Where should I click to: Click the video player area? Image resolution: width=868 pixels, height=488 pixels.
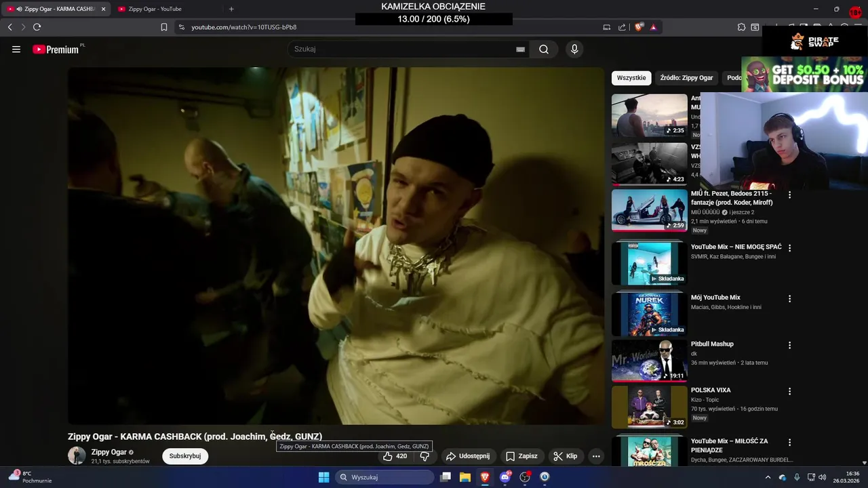(x=336, y=245)
